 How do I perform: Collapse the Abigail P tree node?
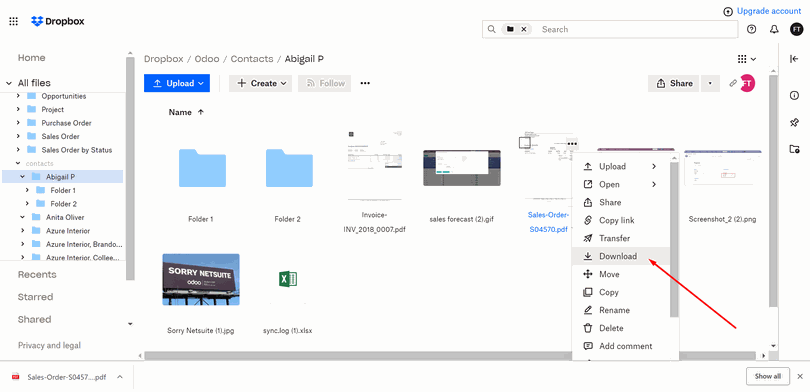tap(23, 177)
